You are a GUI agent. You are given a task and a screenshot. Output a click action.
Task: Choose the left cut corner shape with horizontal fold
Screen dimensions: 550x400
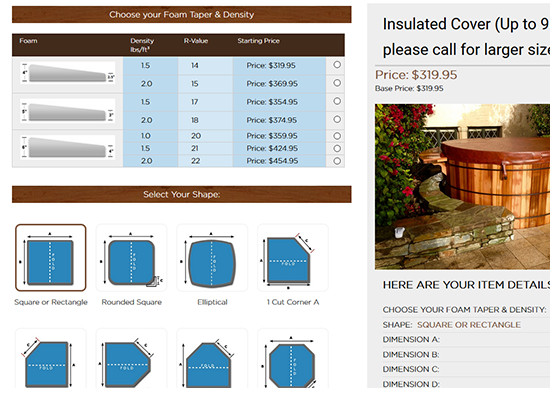(x=51, y=359)
